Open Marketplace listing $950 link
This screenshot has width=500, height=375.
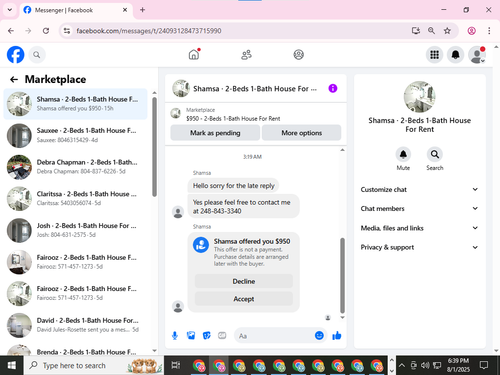click(x=233, y=119)
